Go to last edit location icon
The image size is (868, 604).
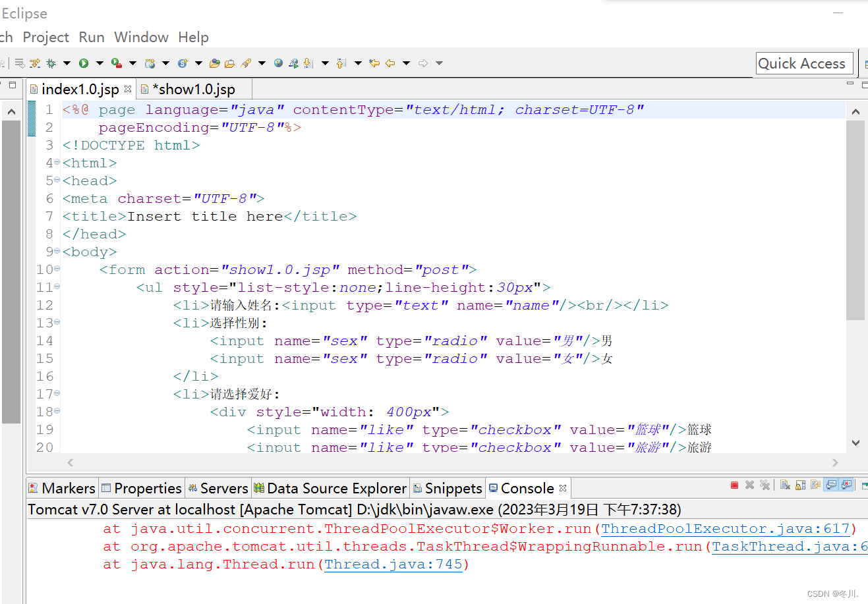[x=374, y=63]
